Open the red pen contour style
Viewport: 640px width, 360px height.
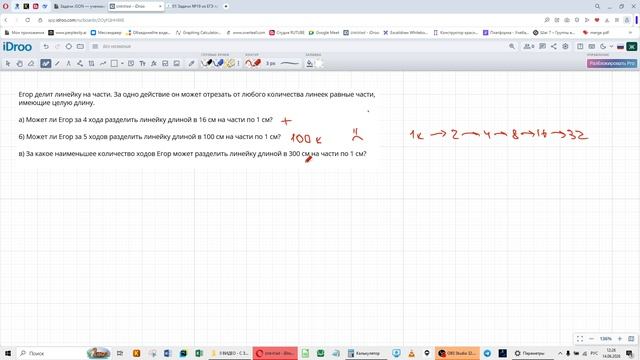253,63
